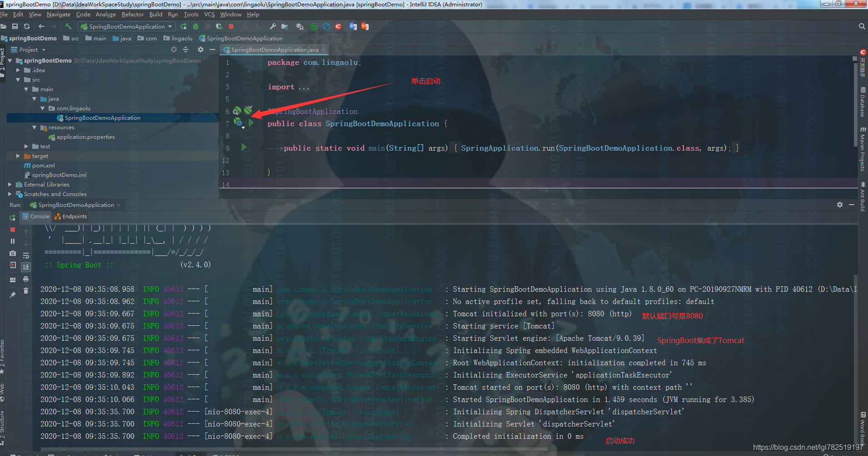This screenshot has height=456, width=868.
Task: Click the blue circle-slash icon in toolbar
Action: point(326,26)
